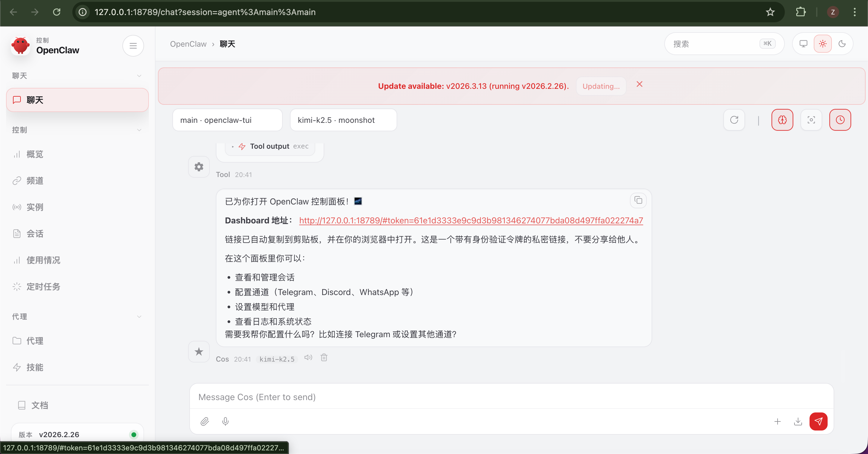This screenshot has height=454, width=868.
Task: Open session selector main · openclaw-tui
Action: point(228,120)
